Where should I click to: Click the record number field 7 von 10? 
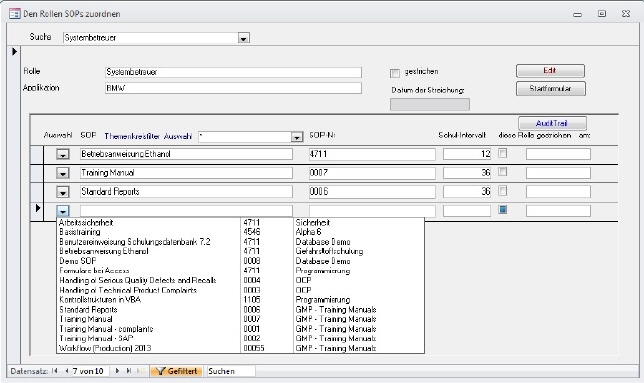(x=90, y=371)
